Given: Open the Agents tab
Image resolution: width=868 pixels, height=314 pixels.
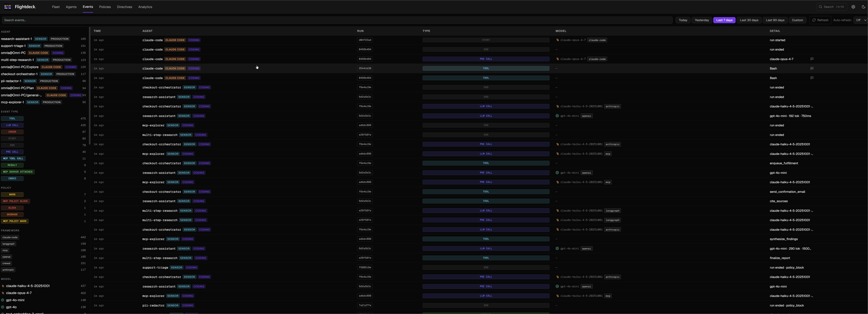Looking at the screenshot, I should click(x=71, y=7).
